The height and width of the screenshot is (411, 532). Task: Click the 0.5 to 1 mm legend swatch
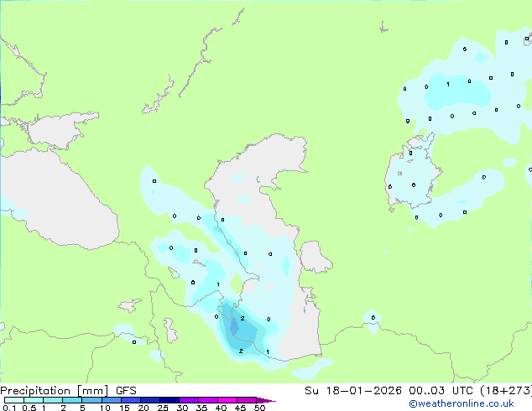coord(34,400)
